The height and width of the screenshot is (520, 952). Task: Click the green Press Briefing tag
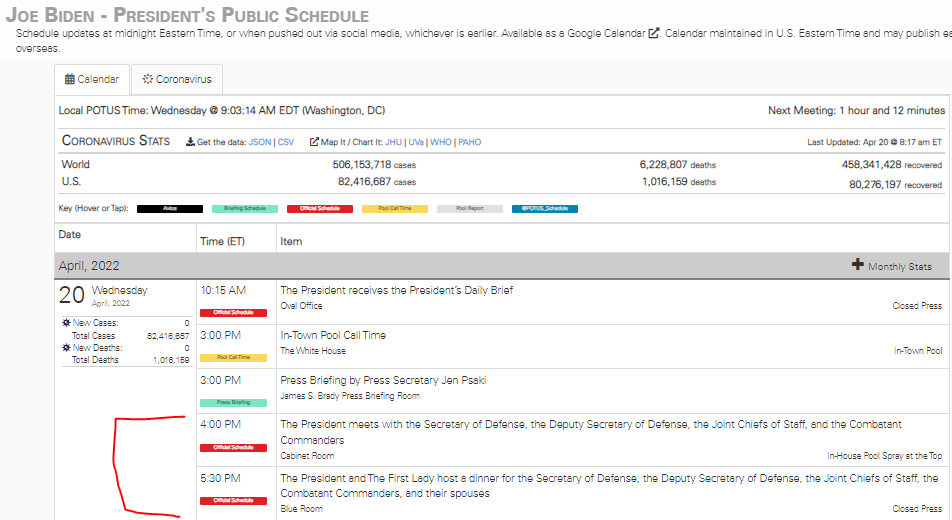coord(234,403)
